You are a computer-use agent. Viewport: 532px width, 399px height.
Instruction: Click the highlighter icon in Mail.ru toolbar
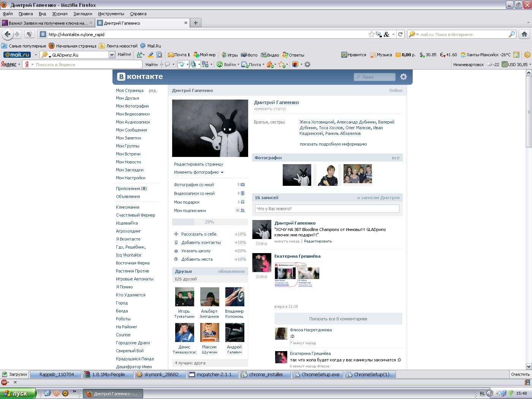[150, 55]
